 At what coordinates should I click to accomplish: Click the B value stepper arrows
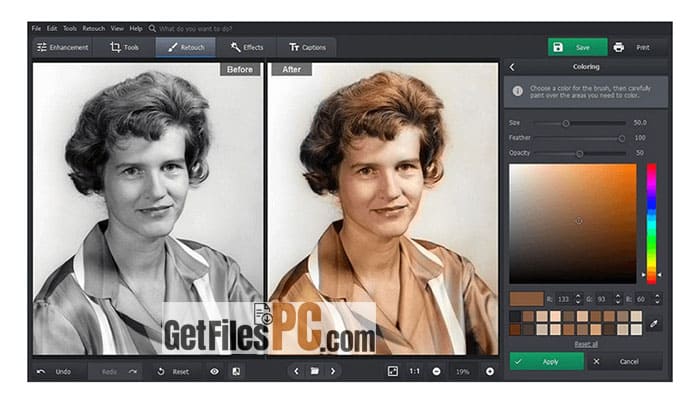tap(657, 299)
